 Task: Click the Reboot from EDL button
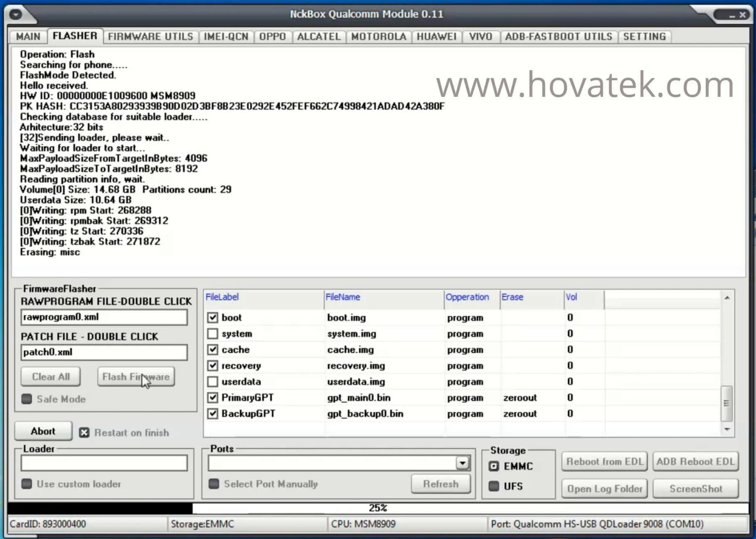[x=604, y=462]
